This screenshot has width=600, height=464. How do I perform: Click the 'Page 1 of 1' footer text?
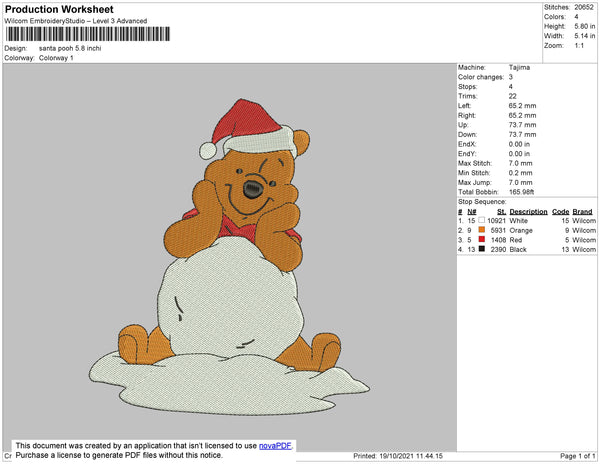(577, 456)
